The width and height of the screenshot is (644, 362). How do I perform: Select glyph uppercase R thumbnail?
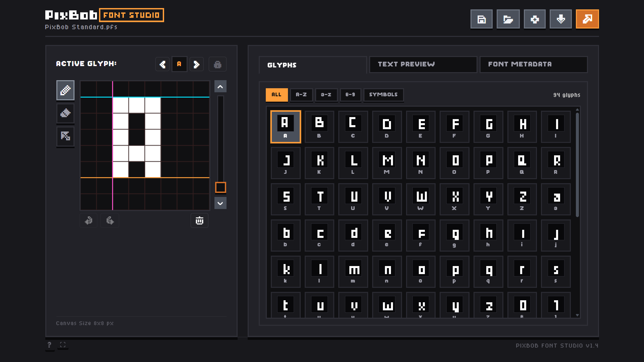pos(556,163)
